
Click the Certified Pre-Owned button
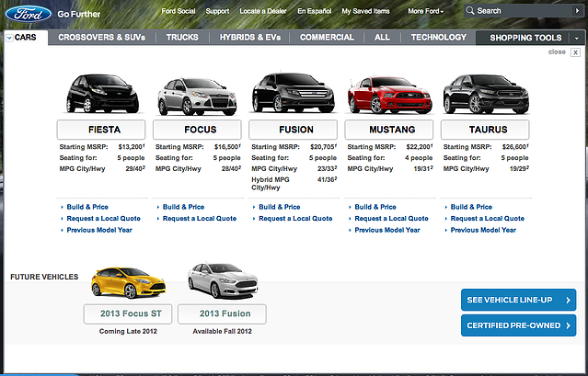click(518, 325)
